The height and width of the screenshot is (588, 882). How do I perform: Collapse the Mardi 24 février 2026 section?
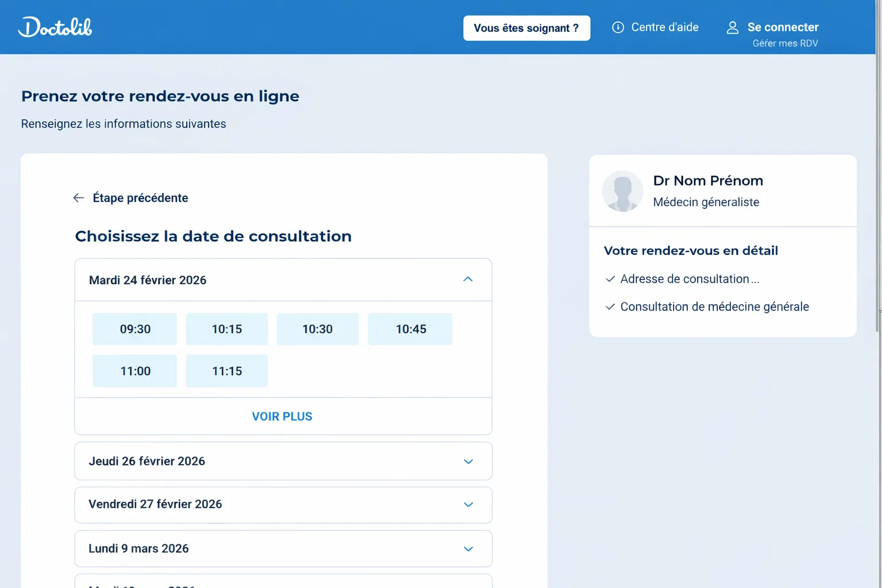(467, 280)
